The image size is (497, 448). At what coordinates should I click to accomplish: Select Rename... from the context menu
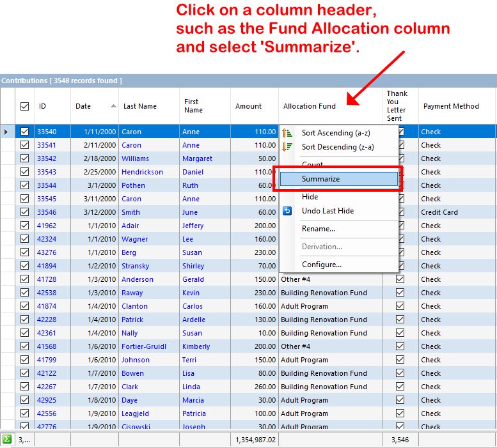click(x=319, y=229)
